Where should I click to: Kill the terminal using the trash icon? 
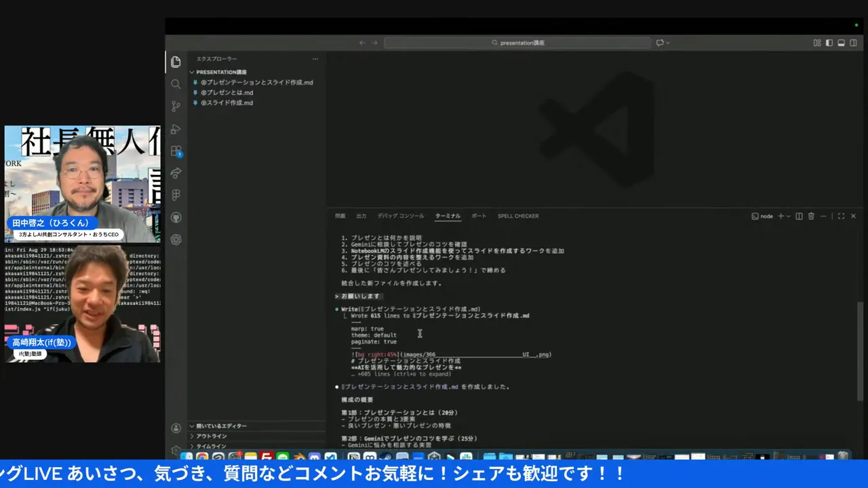coord(811,216)
